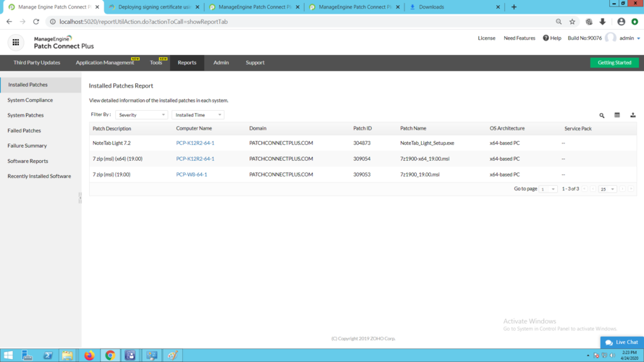
Task: Open the admin user menu
Action: [627, 38]
